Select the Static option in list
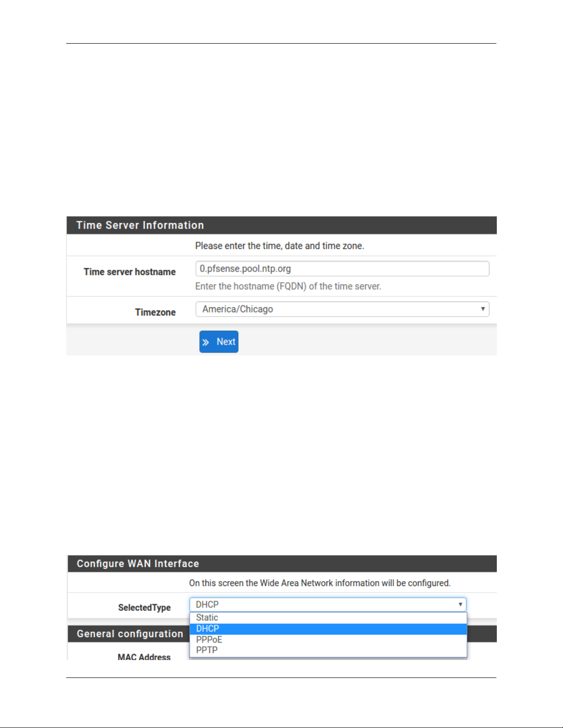Image resolution: width=563 pixels, height=728 pixels. (328, 618)
